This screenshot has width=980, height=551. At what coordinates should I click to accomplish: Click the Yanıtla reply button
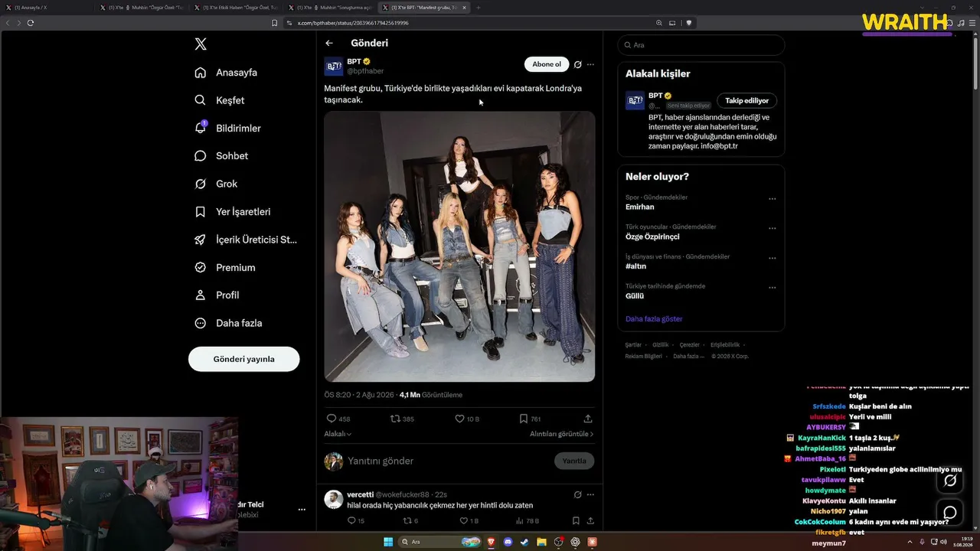(x=574, y=461)
